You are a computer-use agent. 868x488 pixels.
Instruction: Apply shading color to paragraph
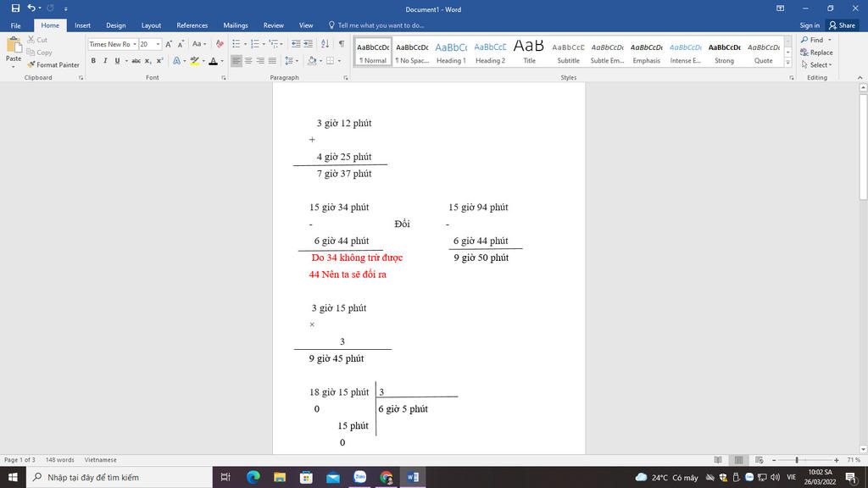click(312, 61)
